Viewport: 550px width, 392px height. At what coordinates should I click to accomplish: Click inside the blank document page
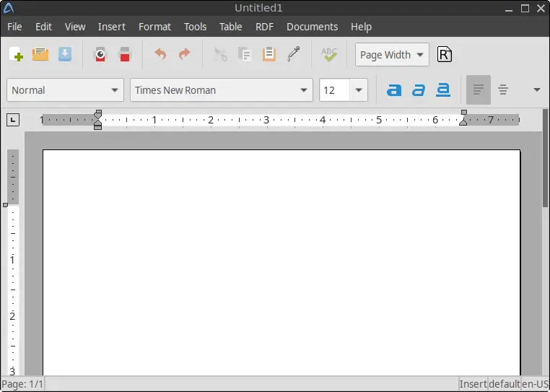pyautogui.click(x=281, y=263)
